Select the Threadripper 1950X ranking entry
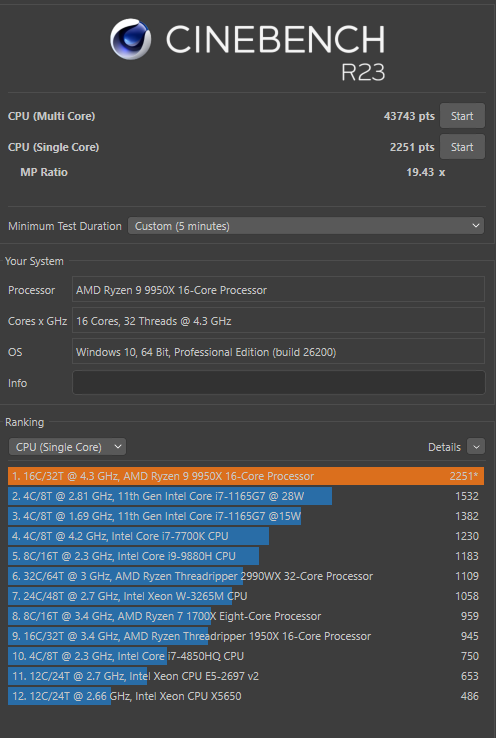Viewport: 496px width, 738px height. tap(246, 636)
